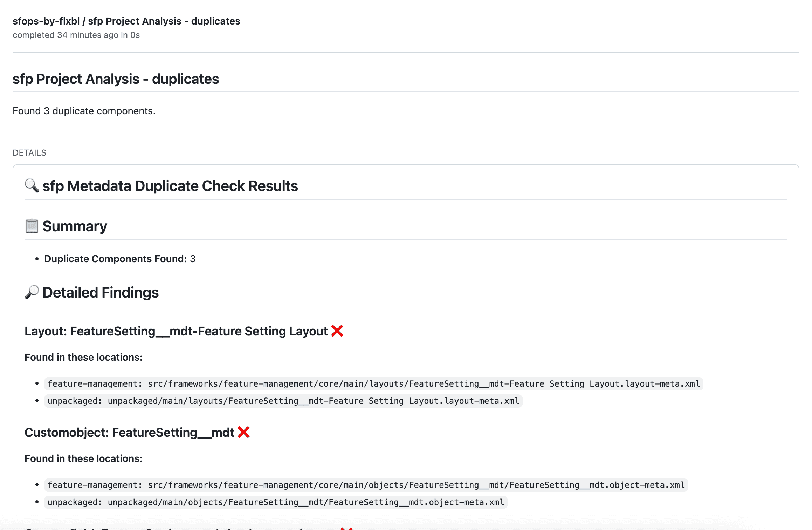Click the 'Duplicate Components Found: 3' bullet
812x530 pixels.
point(120,259)
